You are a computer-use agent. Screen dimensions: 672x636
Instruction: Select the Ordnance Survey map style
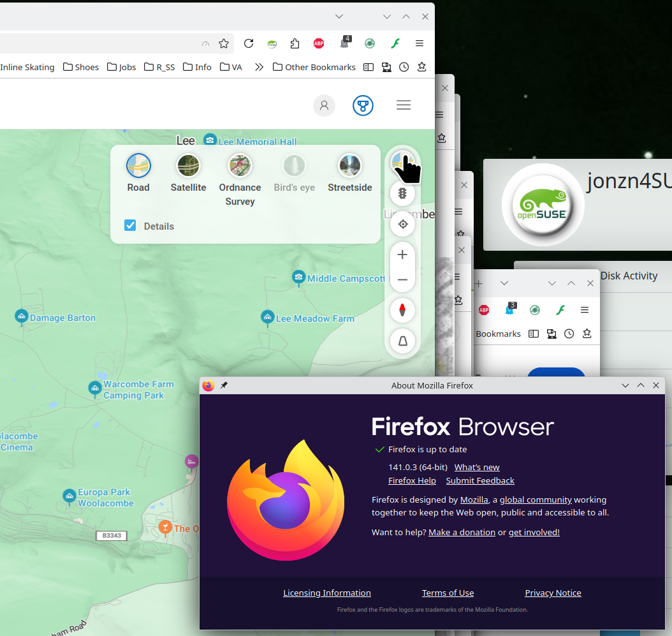240,180
